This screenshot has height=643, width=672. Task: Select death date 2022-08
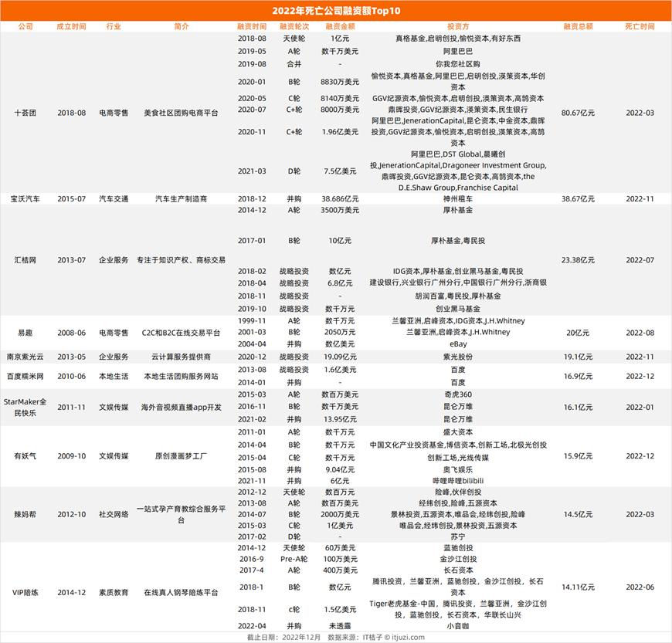coord(640,333)
